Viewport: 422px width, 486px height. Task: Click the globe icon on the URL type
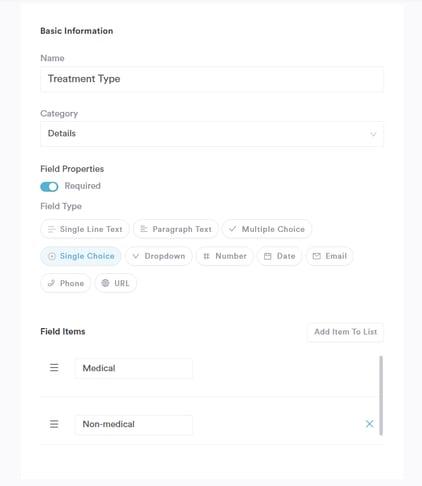(105, 283)
